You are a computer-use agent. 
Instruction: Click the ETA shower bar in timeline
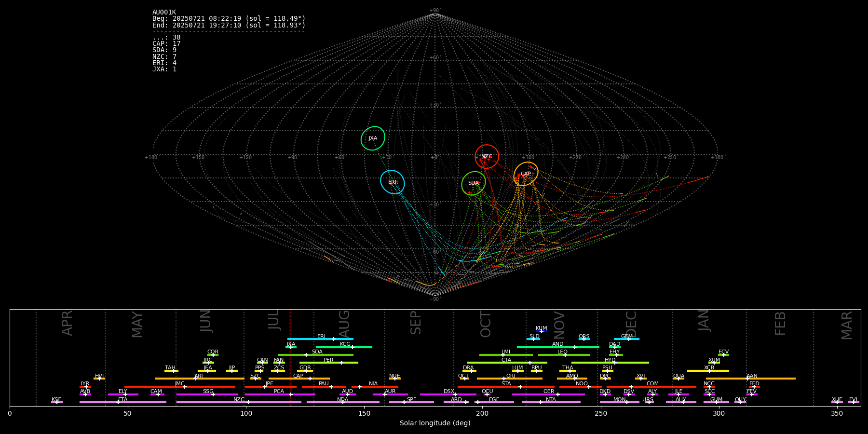(x=123, y=402)
